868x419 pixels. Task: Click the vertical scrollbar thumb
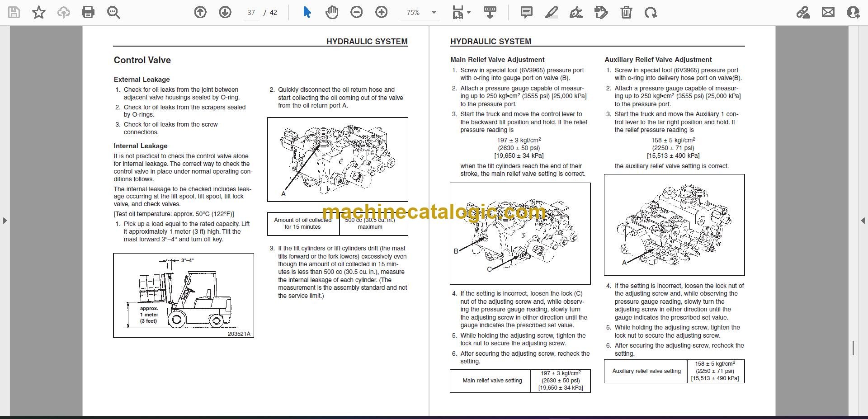(x=853, y=348)
